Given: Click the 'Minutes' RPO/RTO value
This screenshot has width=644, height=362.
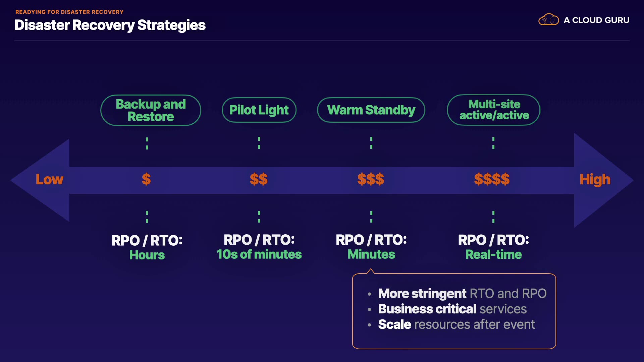Looking at the screenshot, I should (371, 254).
